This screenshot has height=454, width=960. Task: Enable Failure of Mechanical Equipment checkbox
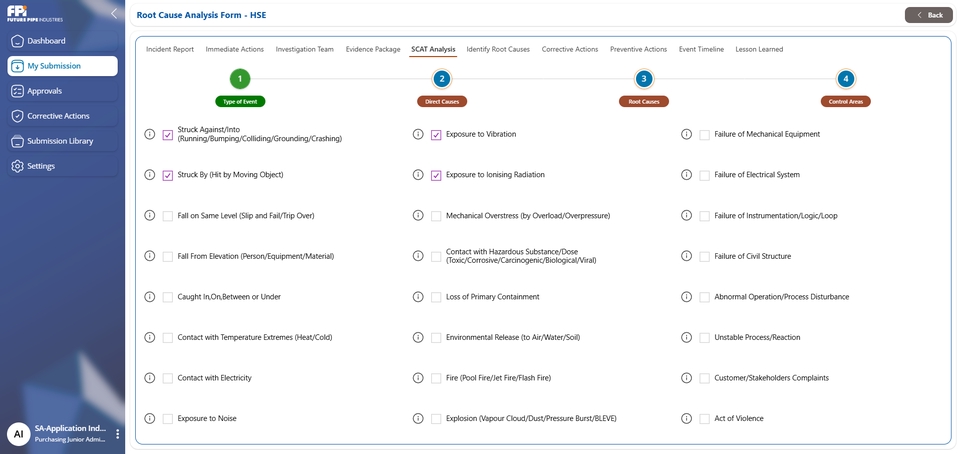(704, 134)
